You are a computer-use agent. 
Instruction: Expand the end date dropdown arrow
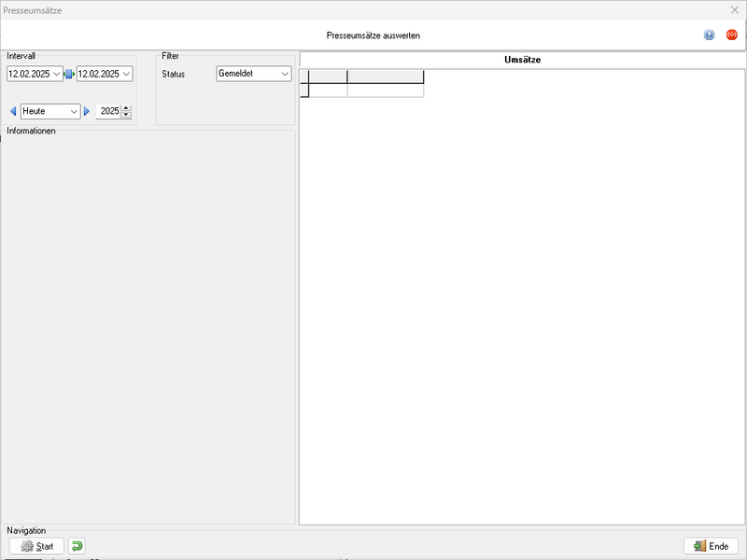[126, 74]
